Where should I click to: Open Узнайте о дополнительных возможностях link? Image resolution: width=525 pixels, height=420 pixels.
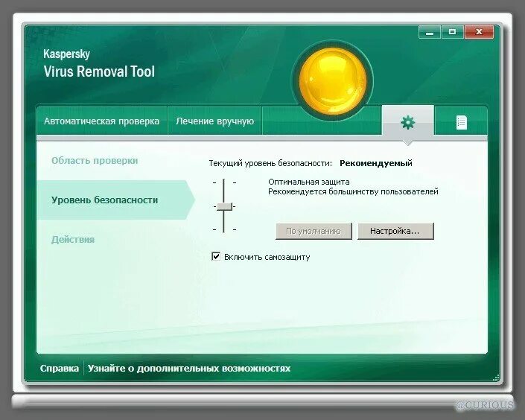pos(189,368)
